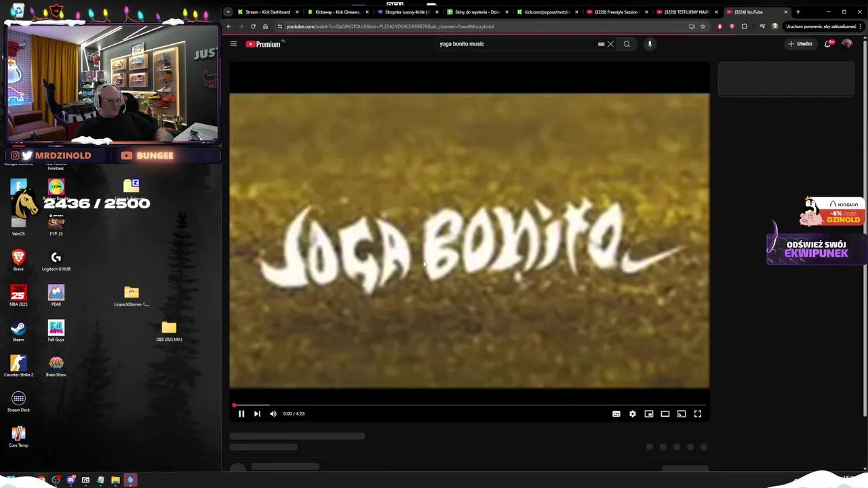Open NBA 2K25 desktop shortcut

18,295
